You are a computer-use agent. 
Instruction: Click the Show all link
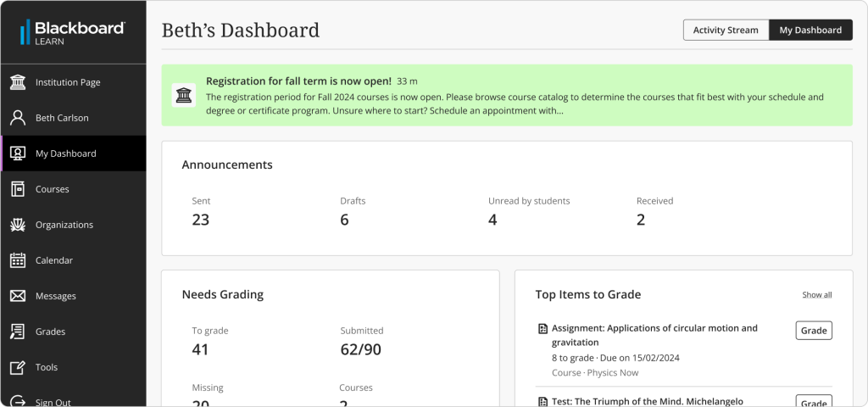(816, 295)
